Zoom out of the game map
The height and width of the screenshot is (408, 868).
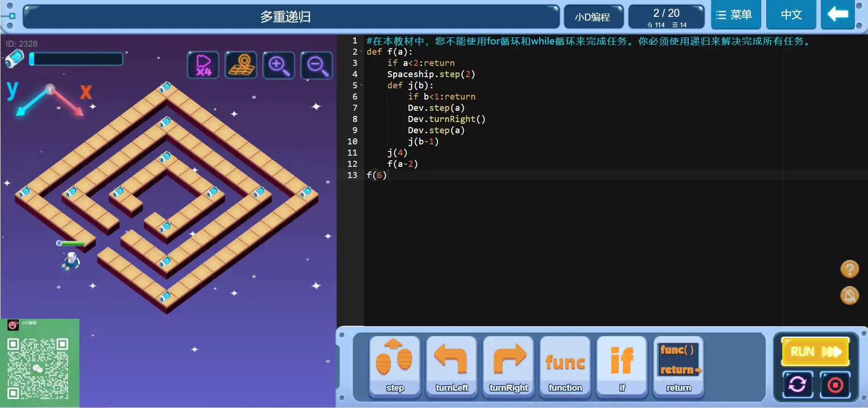point(317,65)
